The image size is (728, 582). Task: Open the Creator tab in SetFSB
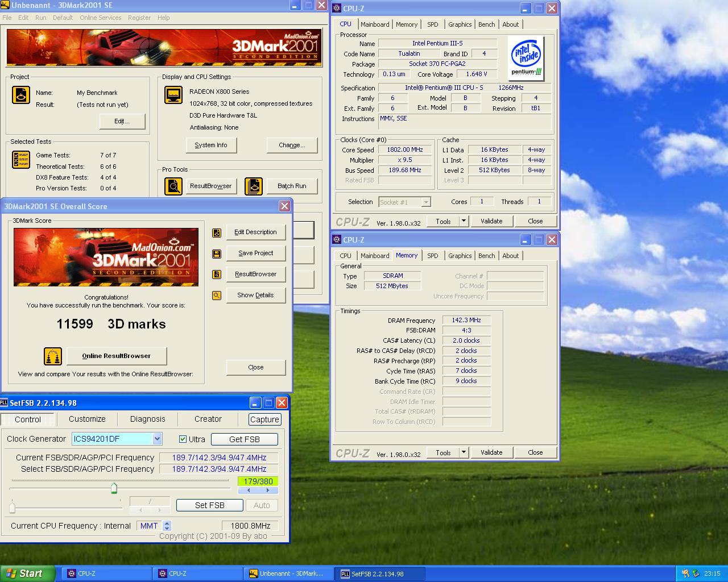click(208, 419)
